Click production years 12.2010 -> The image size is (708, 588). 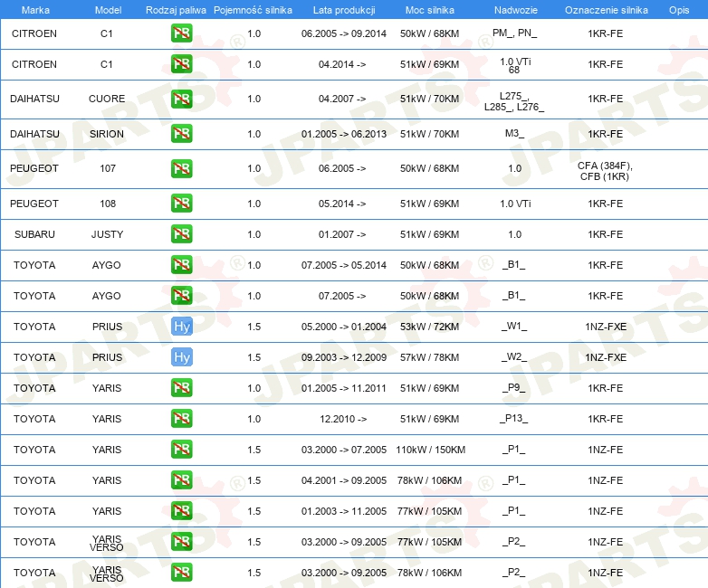point(343,419)
